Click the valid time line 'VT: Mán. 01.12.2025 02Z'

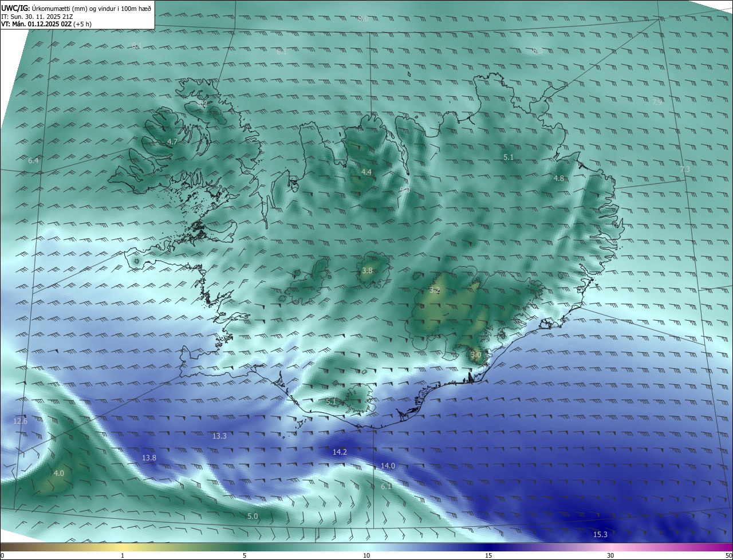[36, 24]
